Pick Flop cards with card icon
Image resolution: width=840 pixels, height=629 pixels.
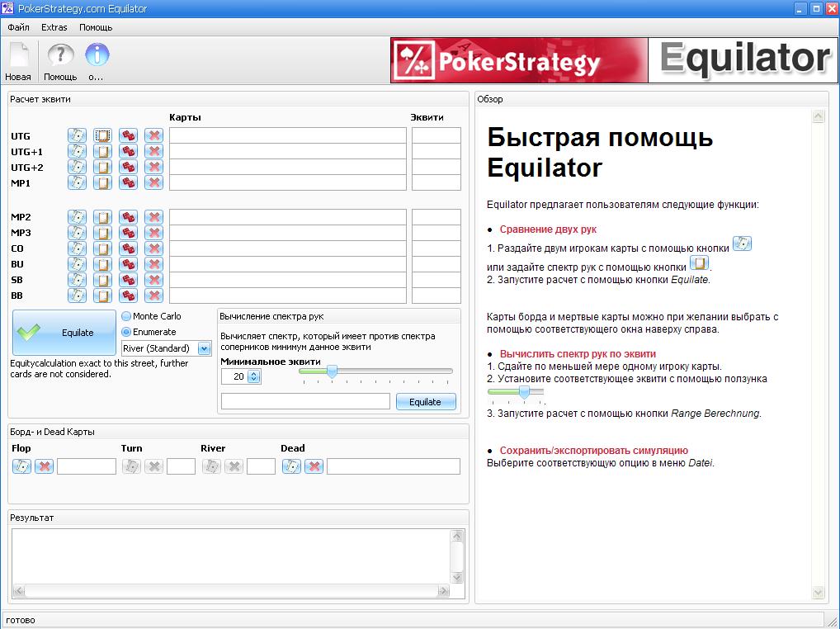pyautogui.click(x=21, y=466)
